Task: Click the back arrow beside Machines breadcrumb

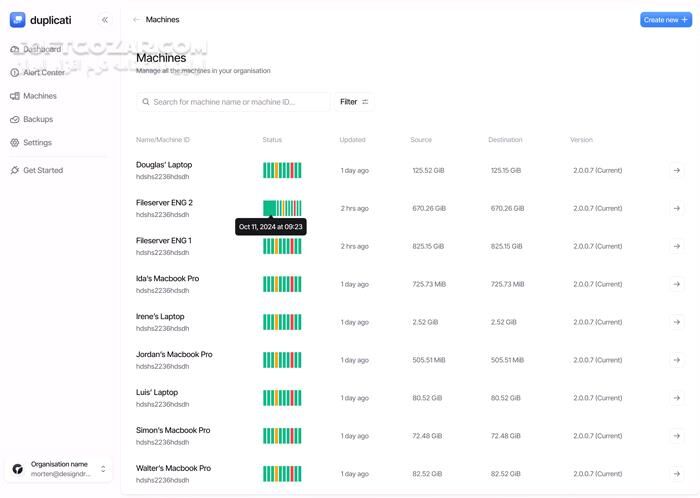Action: click(x=136, y=20)
